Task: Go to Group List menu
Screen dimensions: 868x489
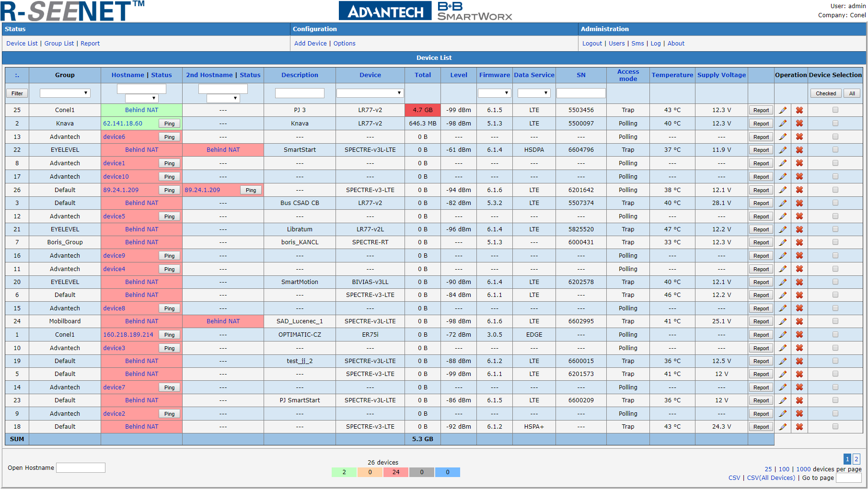Action: pos(59,44)
